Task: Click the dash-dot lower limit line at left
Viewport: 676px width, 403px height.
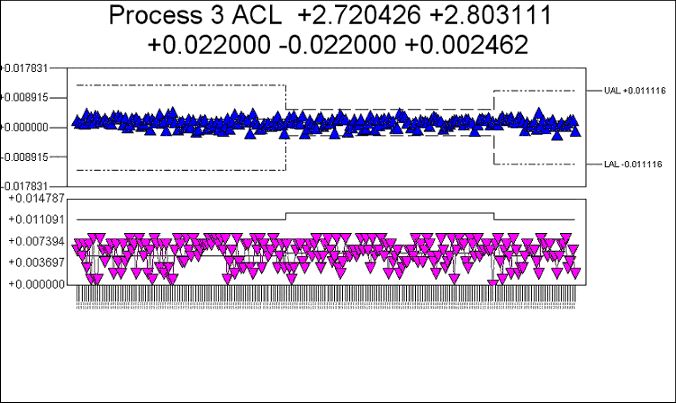Action: (x=180, y=170)
